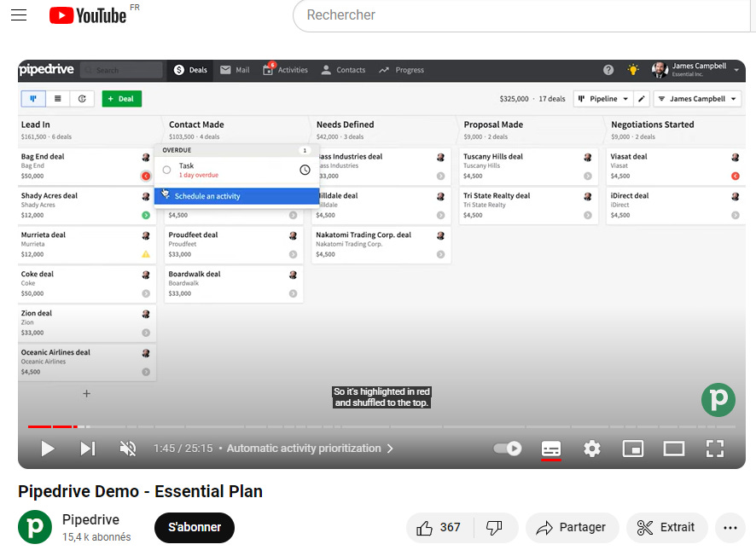Mark the overdue Task as done
Image resolution: width=756 pixels, height=556 pixels.
click(167, 170)
